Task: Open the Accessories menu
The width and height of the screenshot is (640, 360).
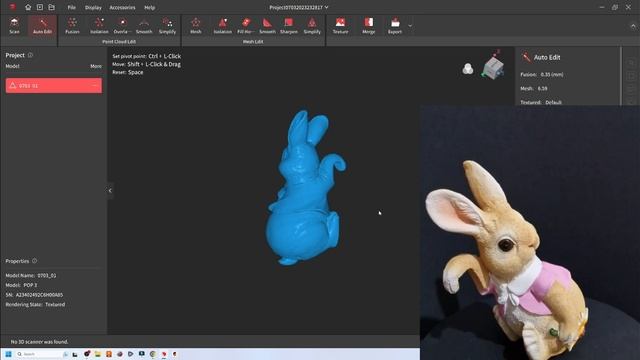Action: point(122,7)
